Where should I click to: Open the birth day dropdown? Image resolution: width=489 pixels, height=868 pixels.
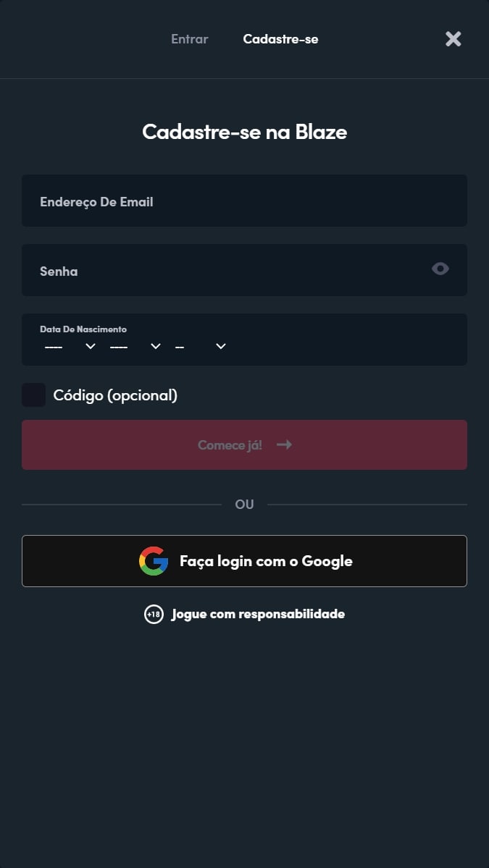pyautogui.click(x=70, y=346)
